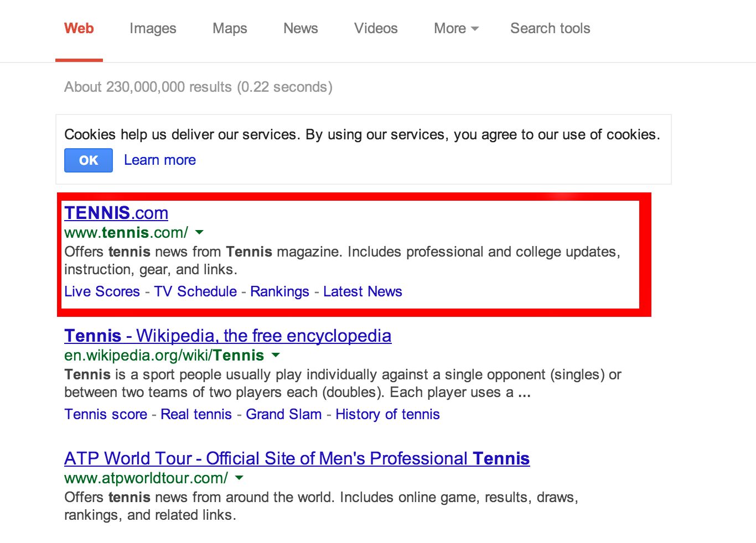Viewport: 756px width, 543px height.
Task: Open the Latest News sitelink
Action: pos(363,291)
